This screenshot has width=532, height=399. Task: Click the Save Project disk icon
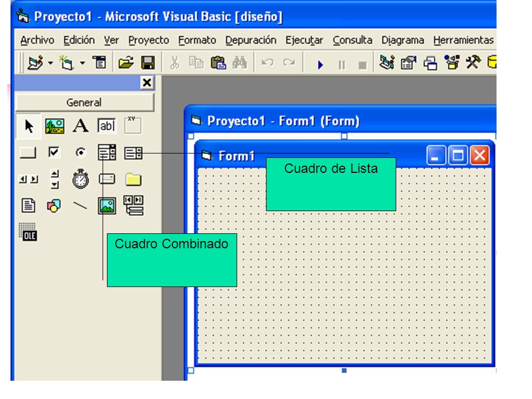click(148, 63)
